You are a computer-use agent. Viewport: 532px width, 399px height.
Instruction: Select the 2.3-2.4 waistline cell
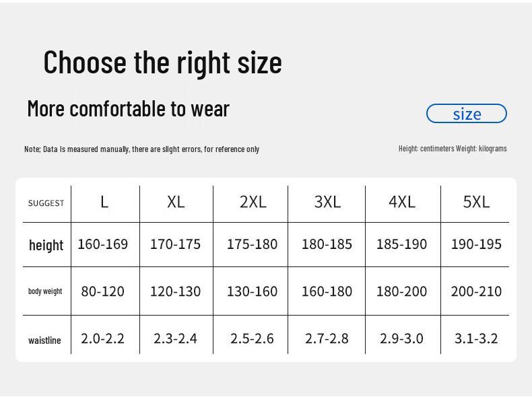coord(175,338)
